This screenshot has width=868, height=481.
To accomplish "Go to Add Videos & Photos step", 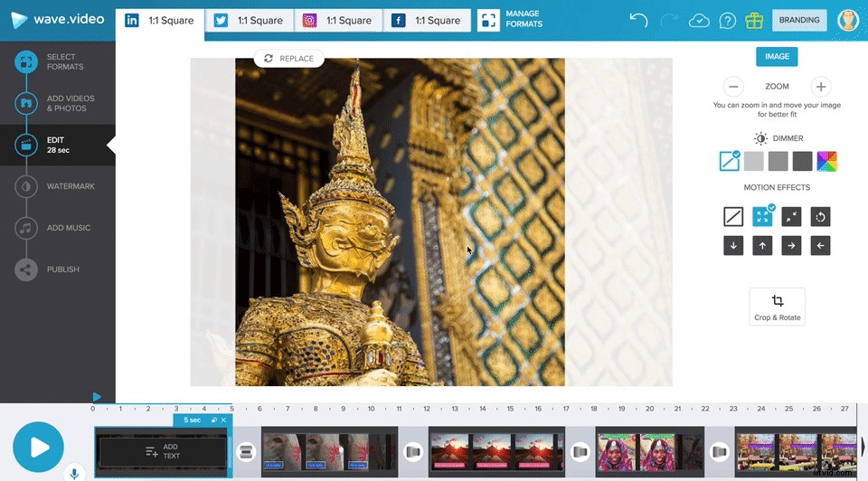I will (x=58, y=103).
